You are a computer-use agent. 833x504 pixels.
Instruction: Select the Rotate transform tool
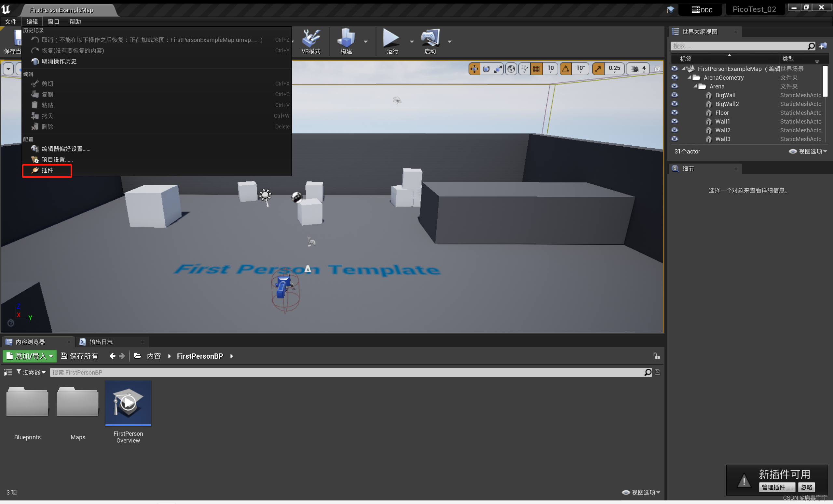tap(486, 69)
